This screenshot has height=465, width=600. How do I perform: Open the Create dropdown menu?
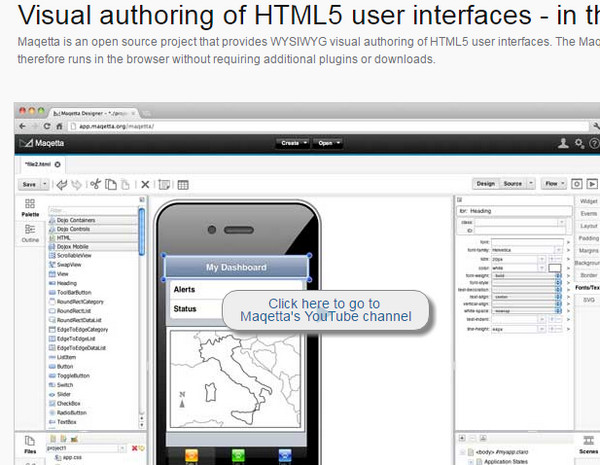pos(292,144)
